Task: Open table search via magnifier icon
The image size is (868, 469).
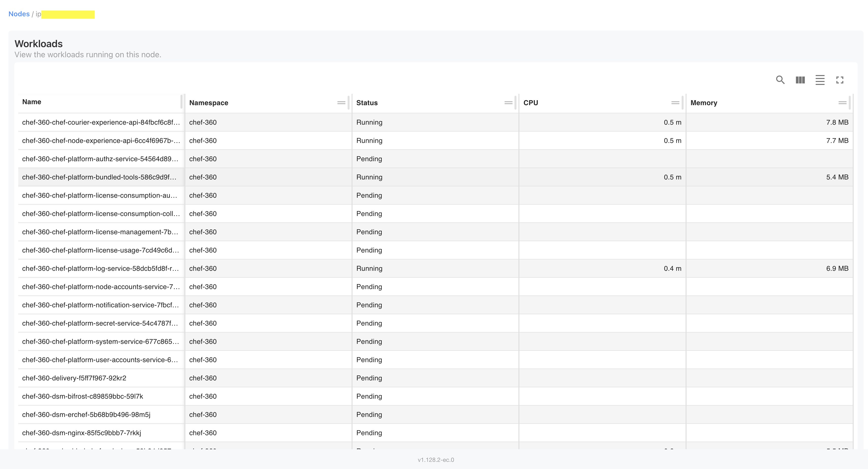Action: pos(780,80)
